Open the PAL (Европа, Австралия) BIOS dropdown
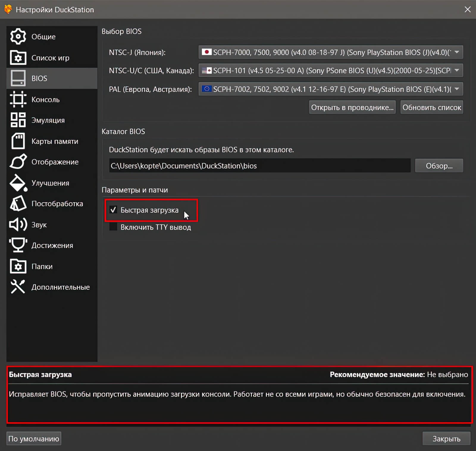The image size is (476, 451). [x=331, y=89]
